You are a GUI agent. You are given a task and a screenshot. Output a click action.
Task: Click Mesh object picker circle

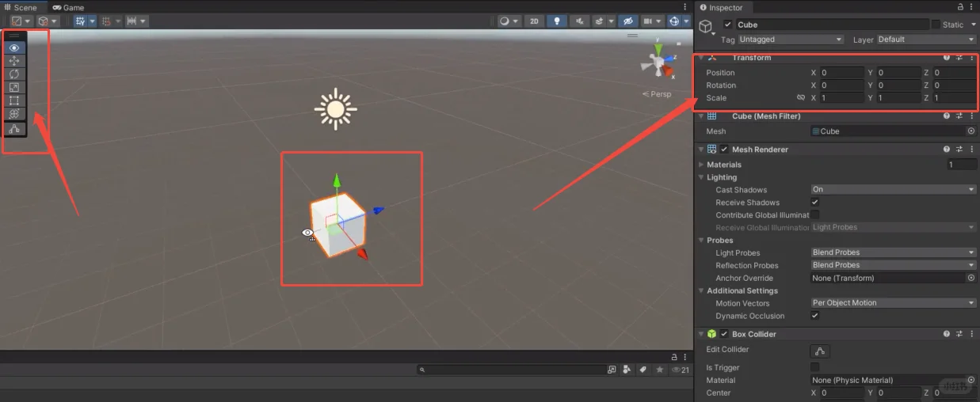click(x=971, y=131)
